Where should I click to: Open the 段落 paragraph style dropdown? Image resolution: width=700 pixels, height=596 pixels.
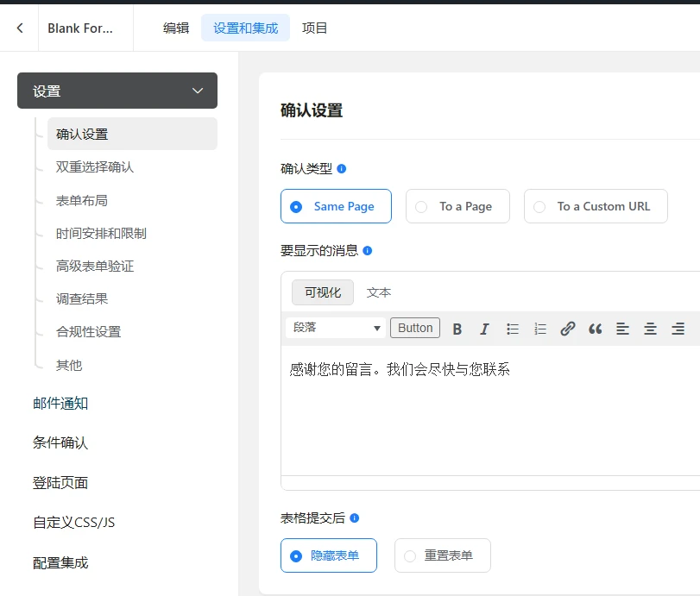tap(335, 328)
